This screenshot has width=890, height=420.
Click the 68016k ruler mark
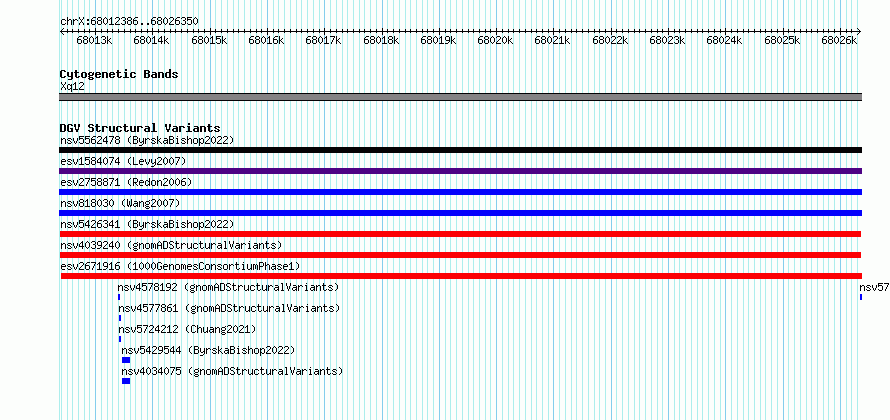pos(266,40)
